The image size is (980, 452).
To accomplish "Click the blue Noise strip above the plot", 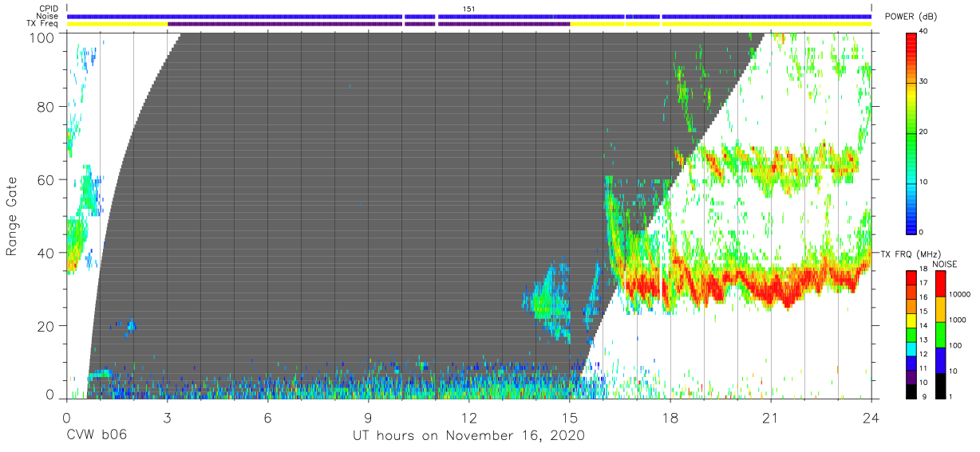I will point(468,16).
